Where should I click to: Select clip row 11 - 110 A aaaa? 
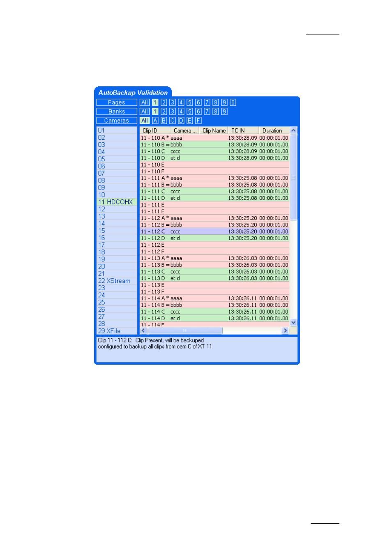coord(214,138)
